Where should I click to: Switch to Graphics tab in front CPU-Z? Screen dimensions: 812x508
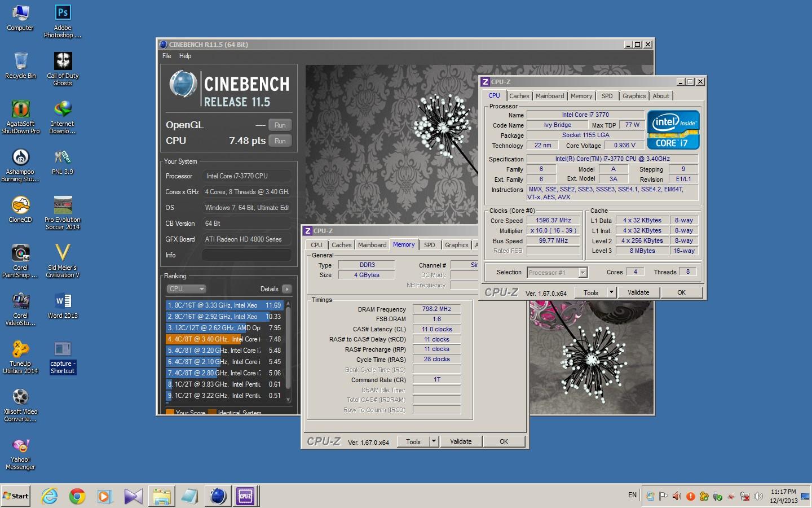click(634, 96)
